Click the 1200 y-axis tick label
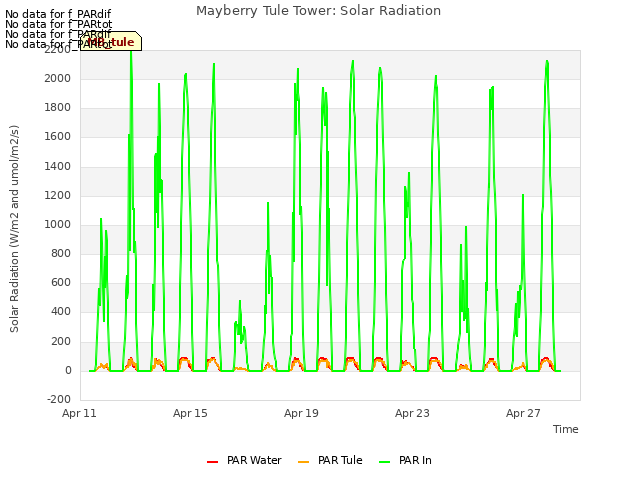640x480 pixels. 58,195
